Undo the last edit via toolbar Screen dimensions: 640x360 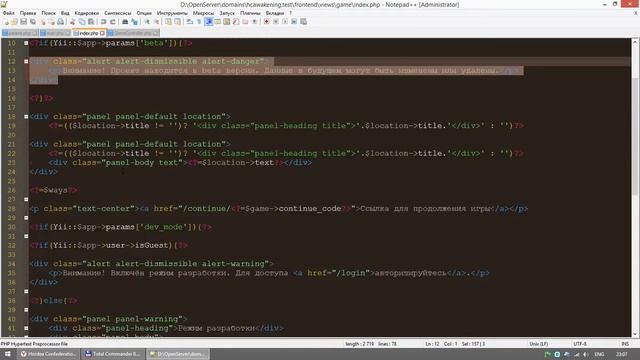(104, 22)
